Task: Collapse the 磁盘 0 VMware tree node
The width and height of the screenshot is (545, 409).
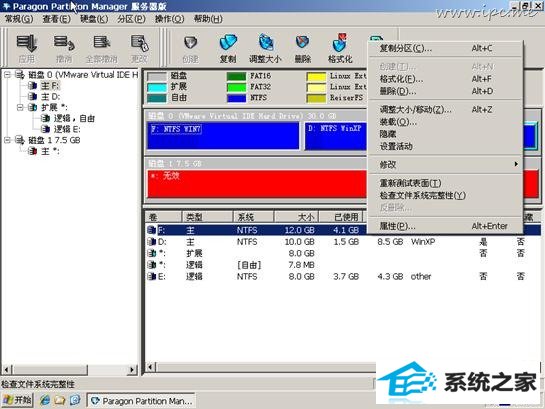Action: pyautogui.click(x=7, y=74)
